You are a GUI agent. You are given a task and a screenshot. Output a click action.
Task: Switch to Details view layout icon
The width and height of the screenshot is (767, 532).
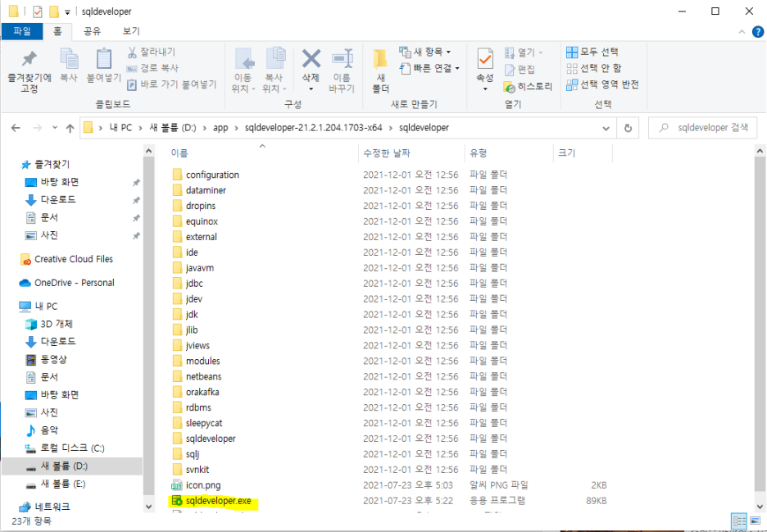click(739, 521)
